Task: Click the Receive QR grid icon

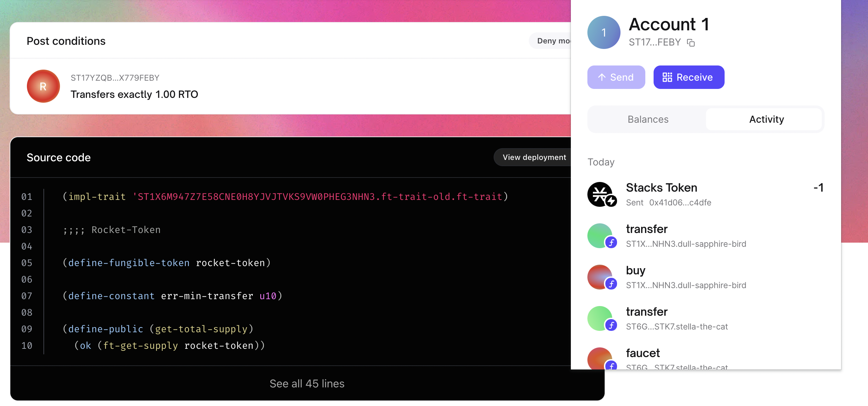Action: [667, 77]
